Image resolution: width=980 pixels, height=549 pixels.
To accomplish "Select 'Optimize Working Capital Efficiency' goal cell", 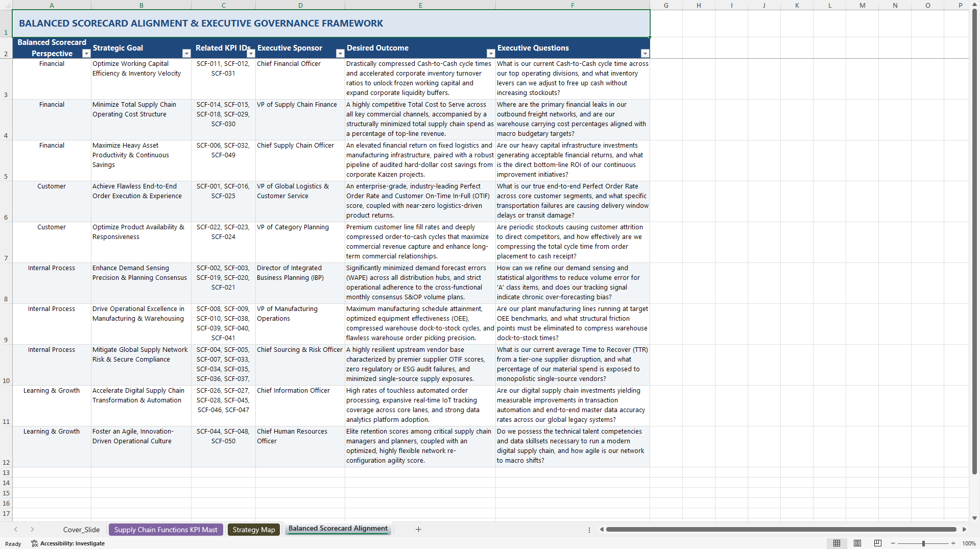I will coord(141,79).
